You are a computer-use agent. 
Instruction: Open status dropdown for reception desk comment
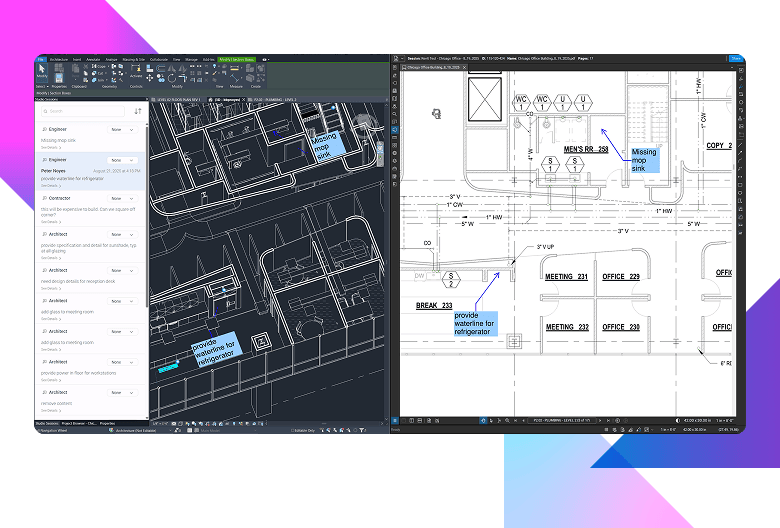click(122, 271)
